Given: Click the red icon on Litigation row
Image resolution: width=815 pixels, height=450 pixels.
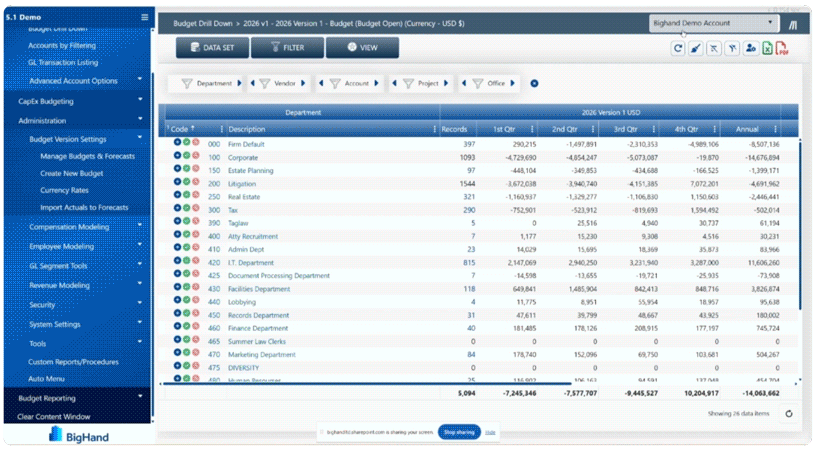Looking at the screenshot, I should tap(195, 181).
